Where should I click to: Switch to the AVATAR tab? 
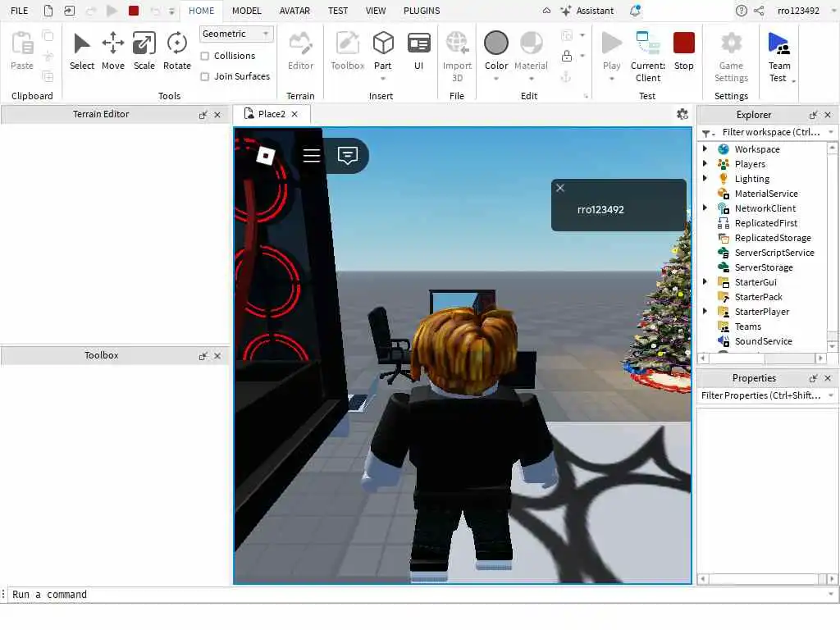tap(294, 11)
